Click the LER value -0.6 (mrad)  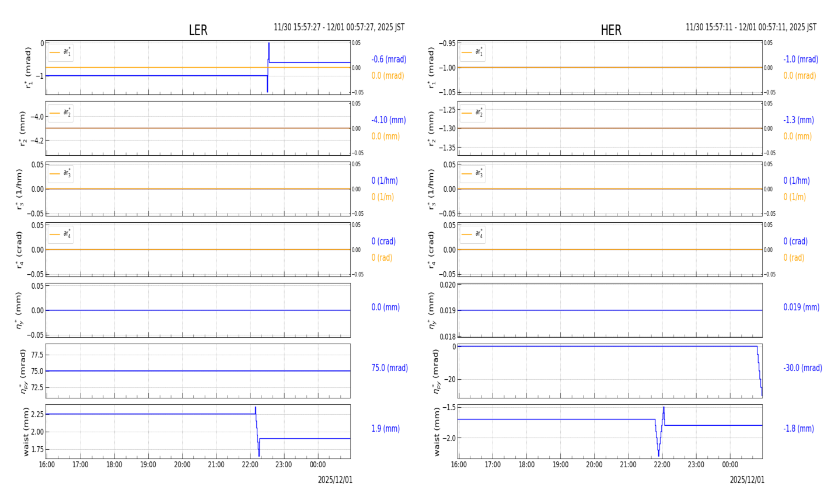[389, 60]
